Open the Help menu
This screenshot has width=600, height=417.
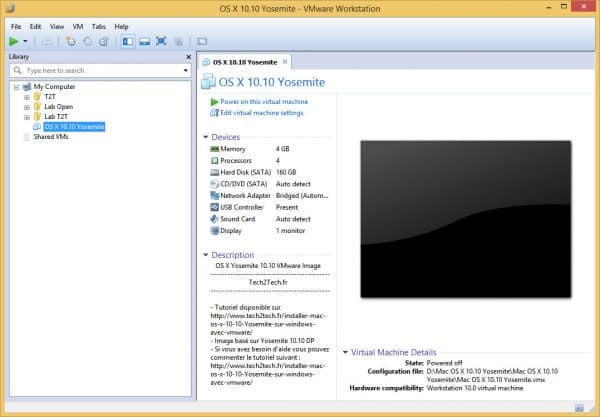point(121,27)
